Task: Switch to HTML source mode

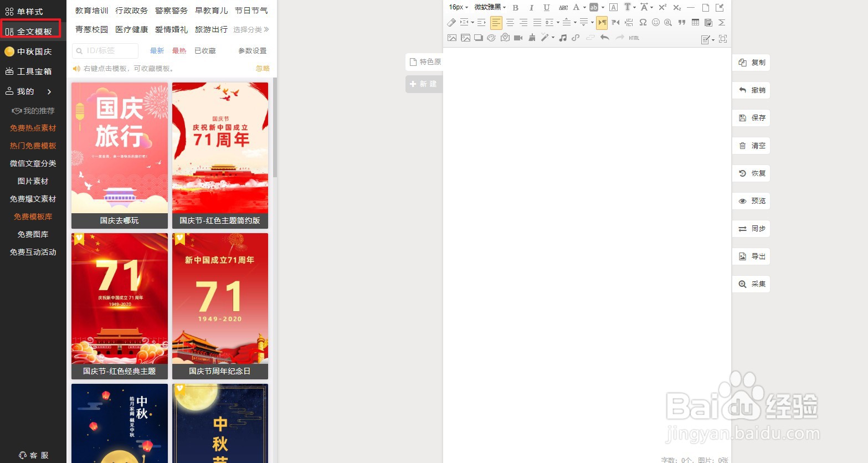Action: coord(634,38)
